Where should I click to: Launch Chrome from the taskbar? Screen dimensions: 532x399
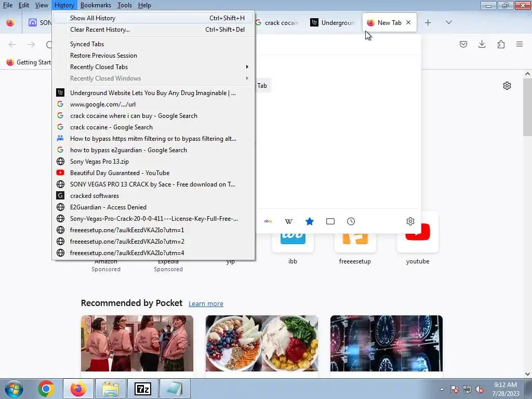(46, 389)
